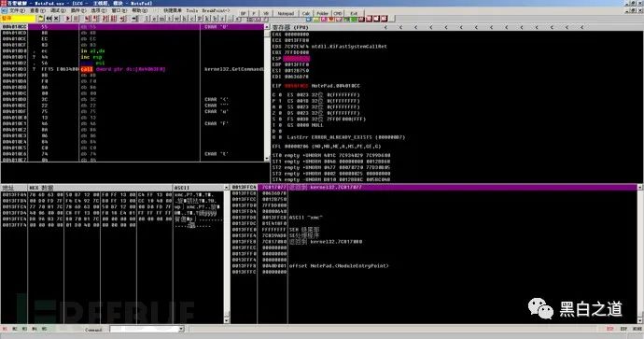Click the M1 memory tab in status bar
The height and width of the screenshot is (339, 644).
[x=5, y=330]
